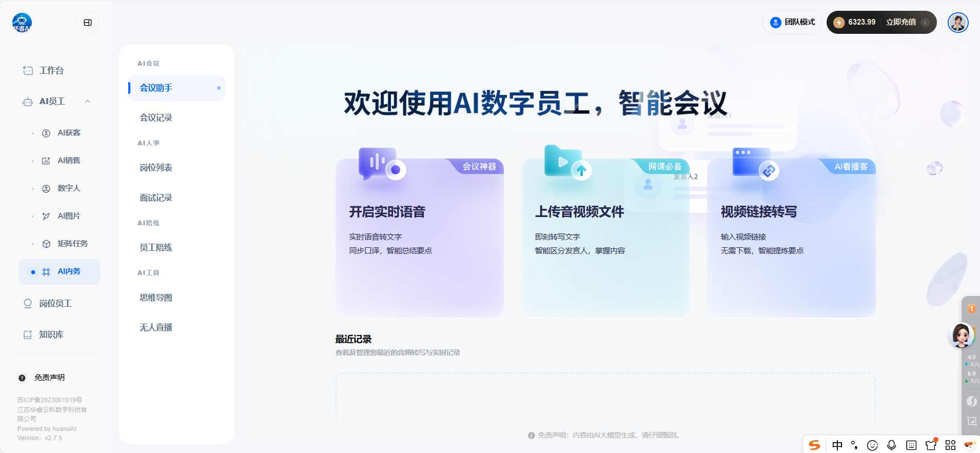Click the sidebar collapse icon
Screen dimensions: 980x453
tap(88, 23)
